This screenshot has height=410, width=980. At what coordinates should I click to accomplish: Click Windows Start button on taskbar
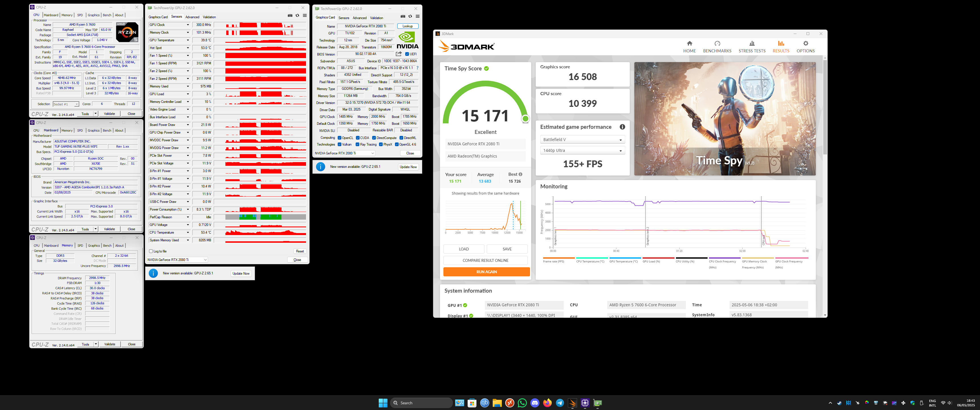click(383, 403)
